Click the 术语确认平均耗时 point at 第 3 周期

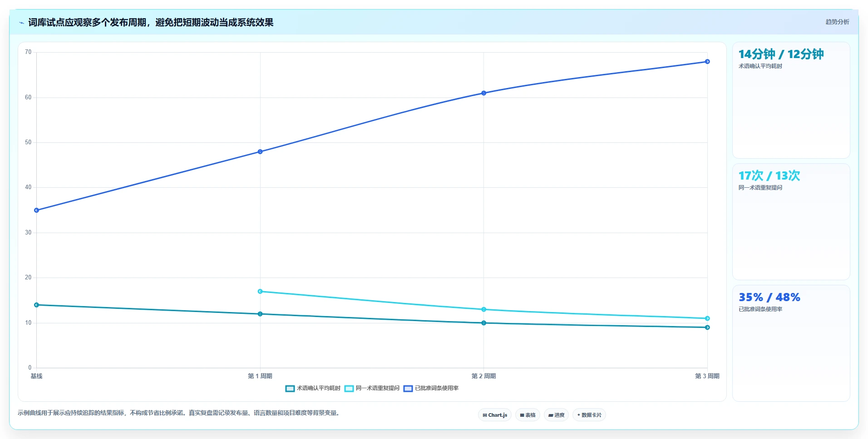click(x=707, y=327)
